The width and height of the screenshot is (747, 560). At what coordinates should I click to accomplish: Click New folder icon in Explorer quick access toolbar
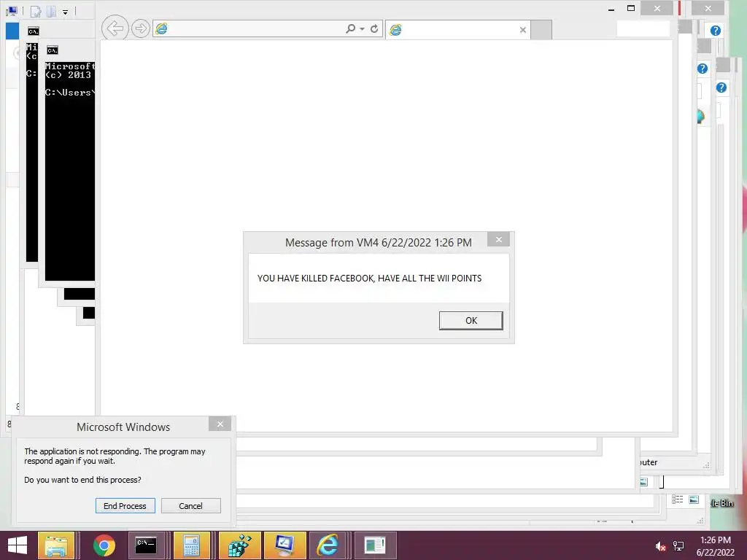coord(52,12)
